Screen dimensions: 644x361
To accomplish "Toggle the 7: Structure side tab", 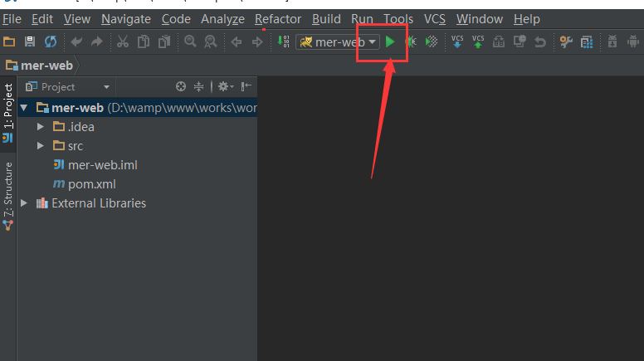I will 7,195.
